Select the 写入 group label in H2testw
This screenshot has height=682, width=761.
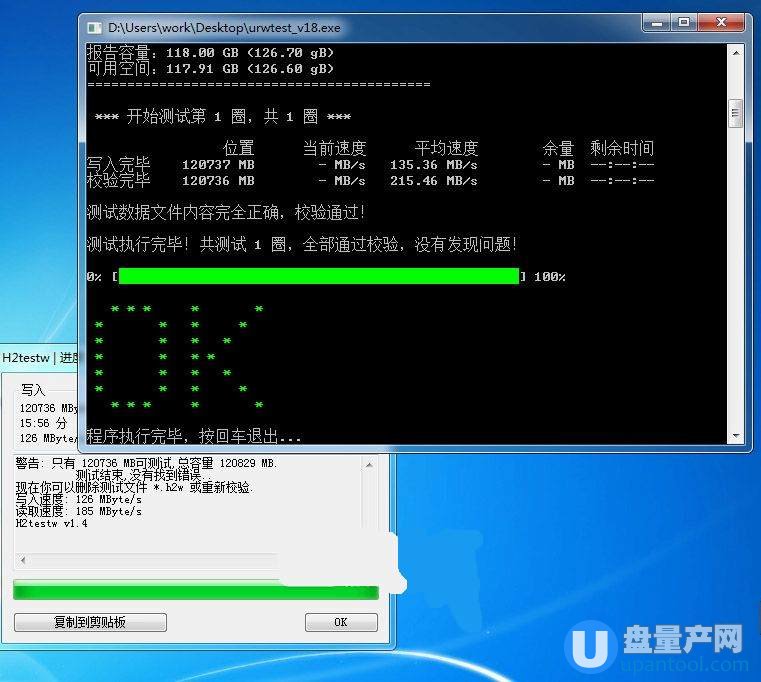click(x=33, y=389)
